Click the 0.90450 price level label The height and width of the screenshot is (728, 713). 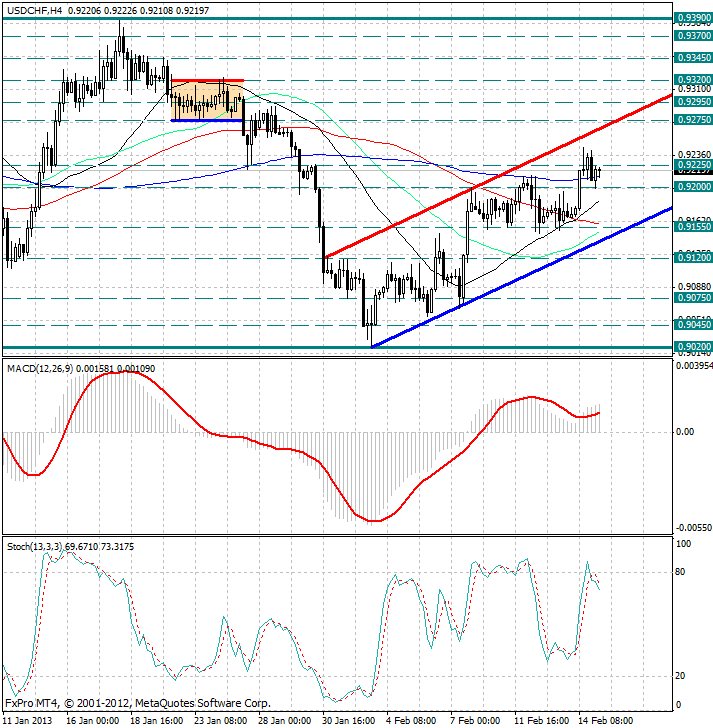click(693, 325)
